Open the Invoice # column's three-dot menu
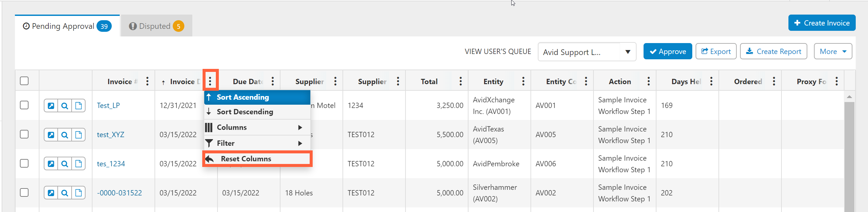 pyautogui.click(x=147, y=81)
